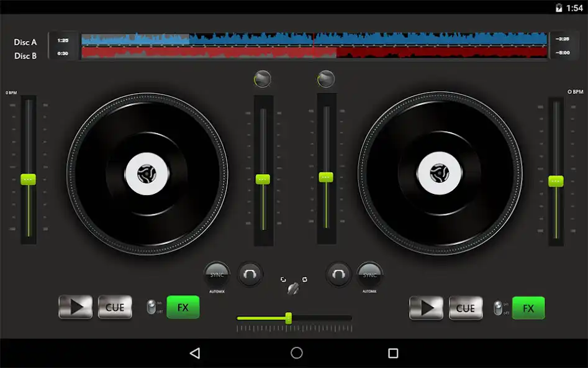Toggle headphone monitoring for right deck
The image size is (588, 368).
(x=338, y=274)
